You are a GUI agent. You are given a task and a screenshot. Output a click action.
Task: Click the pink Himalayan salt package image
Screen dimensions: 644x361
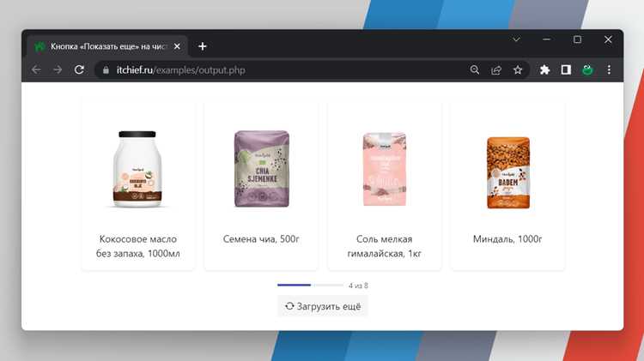pyautogui.click(x=385, y=169)
